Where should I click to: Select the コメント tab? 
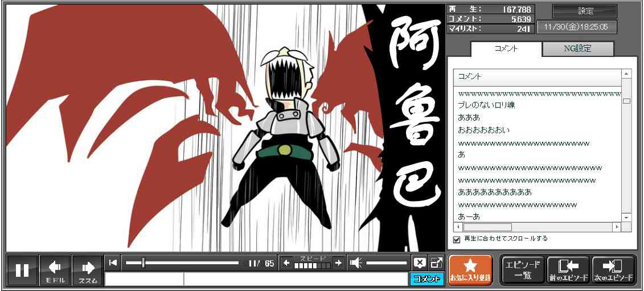point(505,49)
